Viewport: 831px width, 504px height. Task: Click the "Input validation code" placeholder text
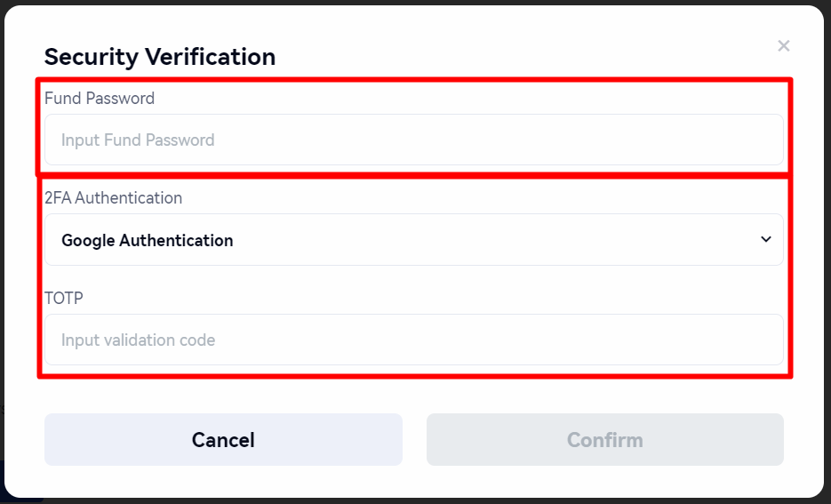[x=138, y=340]
